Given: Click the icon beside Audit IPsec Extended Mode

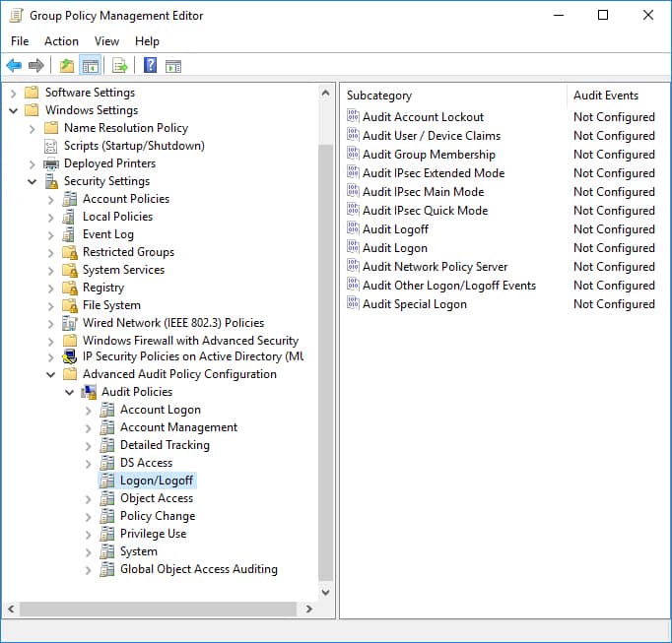Looking at the screenshot, I should (x=353, y=172).
